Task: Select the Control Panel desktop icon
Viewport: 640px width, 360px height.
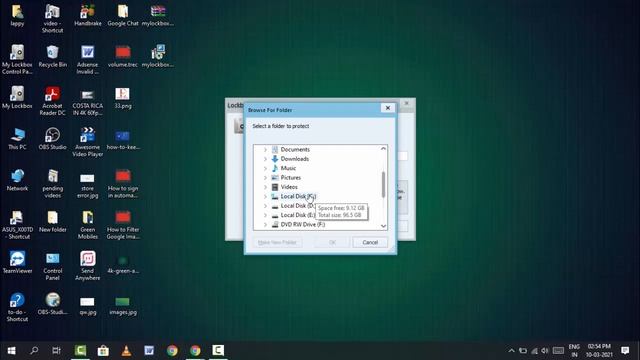Action: point(52,266)
